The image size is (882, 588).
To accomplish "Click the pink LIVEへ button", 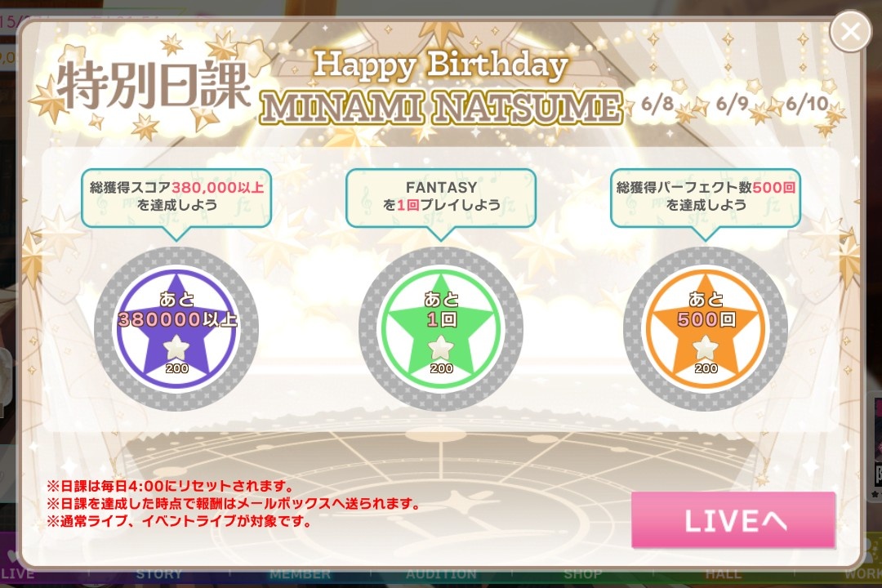I will (733, 520).
